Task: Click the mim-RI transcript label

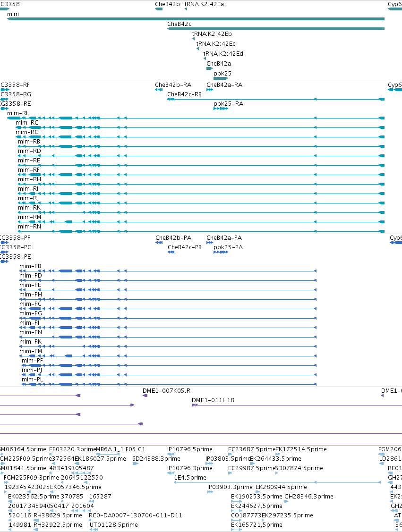Action: (x=28, y=189)
